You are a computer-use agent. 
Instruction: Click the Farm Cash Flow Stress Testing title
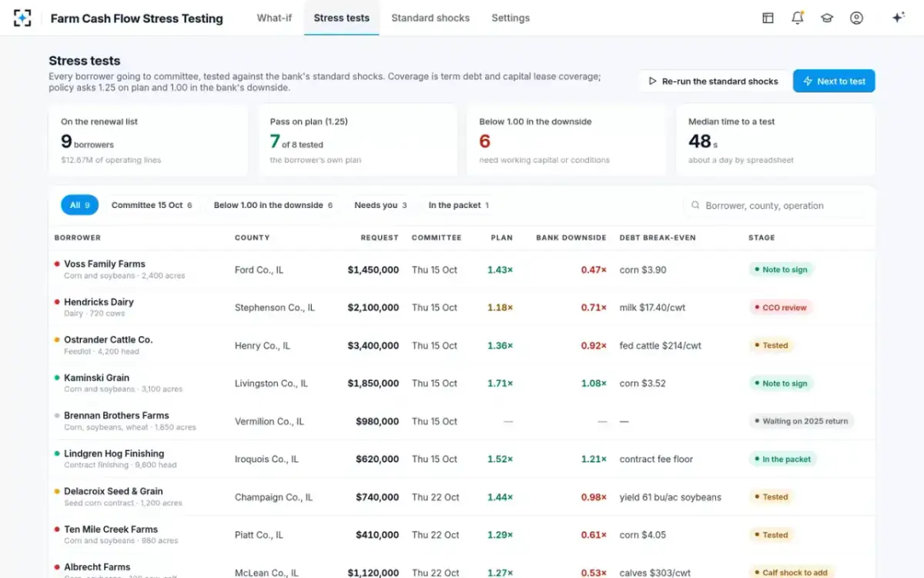tap(137, 18)
